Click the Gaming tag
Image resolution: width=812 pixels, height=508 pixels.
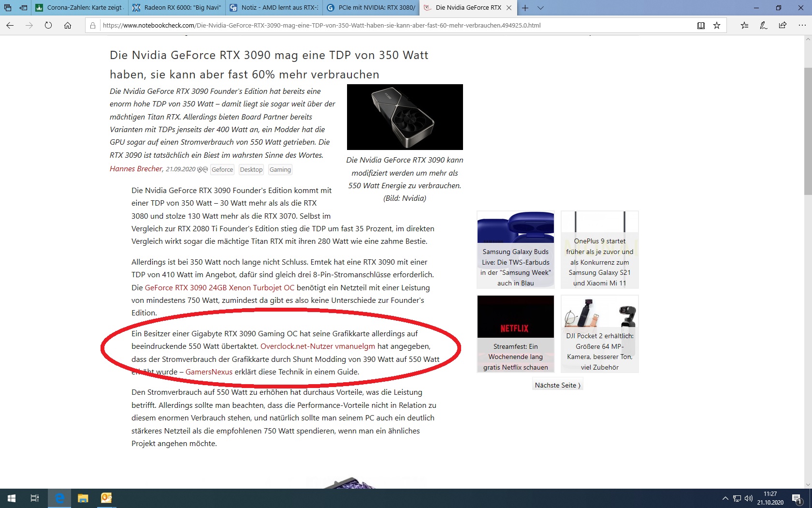click(x=280, y=169)
